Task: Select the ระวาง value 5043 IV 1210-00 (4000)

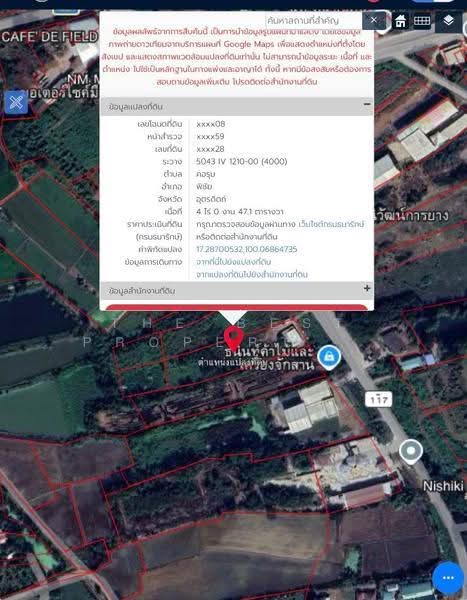Action: tap(242, 161)
